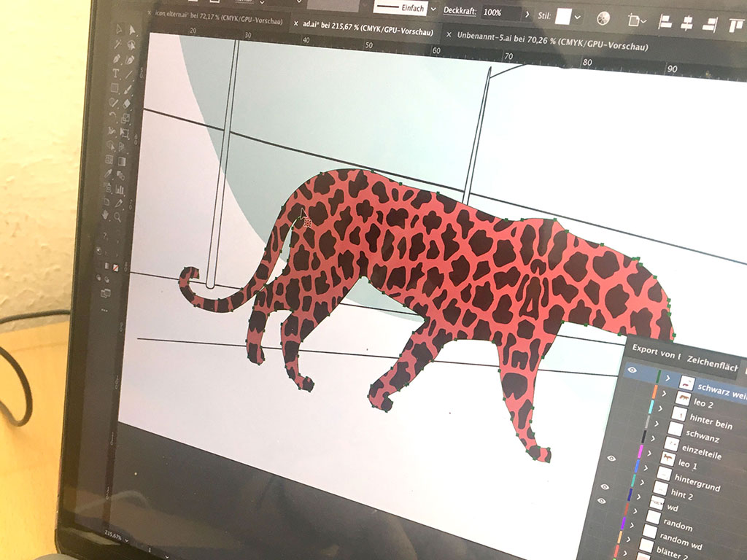The width and height of the screenshot is (747, 560).
Task: Expand the 'hintergrund' layer
Action: pos(646,468)
